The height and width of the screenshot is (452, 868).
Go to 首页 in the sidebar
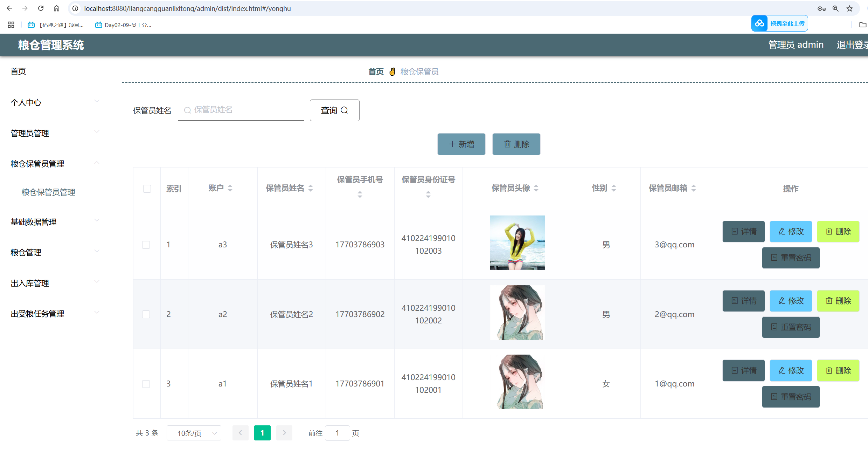tap(18, 71)
